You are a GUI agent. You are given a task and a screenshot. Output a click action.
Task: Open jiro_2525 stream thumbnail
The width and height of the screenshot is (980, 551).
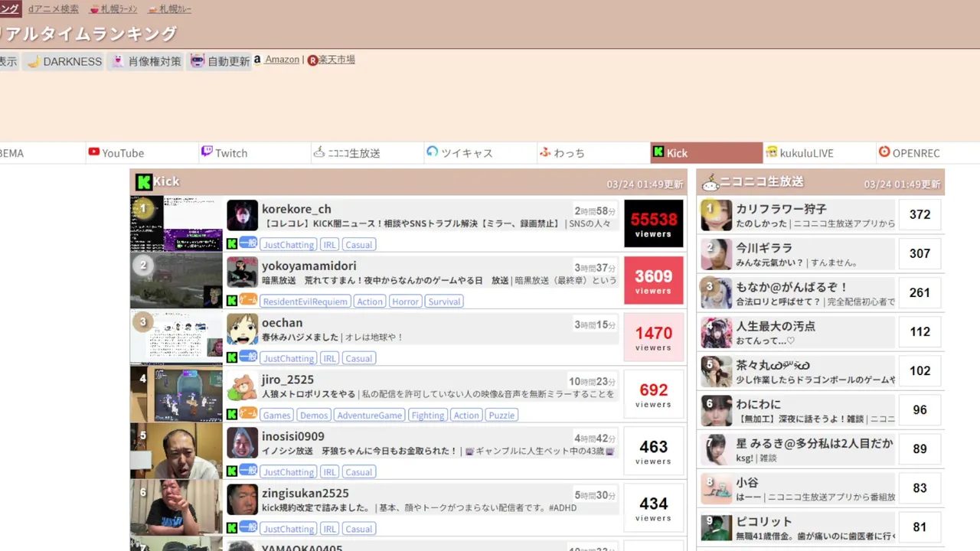click(x=176, y=394)
